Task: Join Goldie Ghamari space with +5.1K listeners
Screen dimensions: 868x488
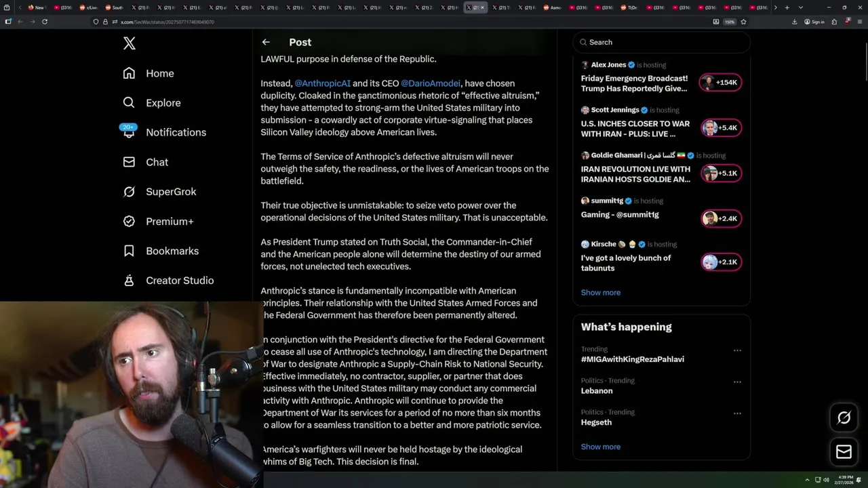Action: pyautogui.click(x=721, y=174)
